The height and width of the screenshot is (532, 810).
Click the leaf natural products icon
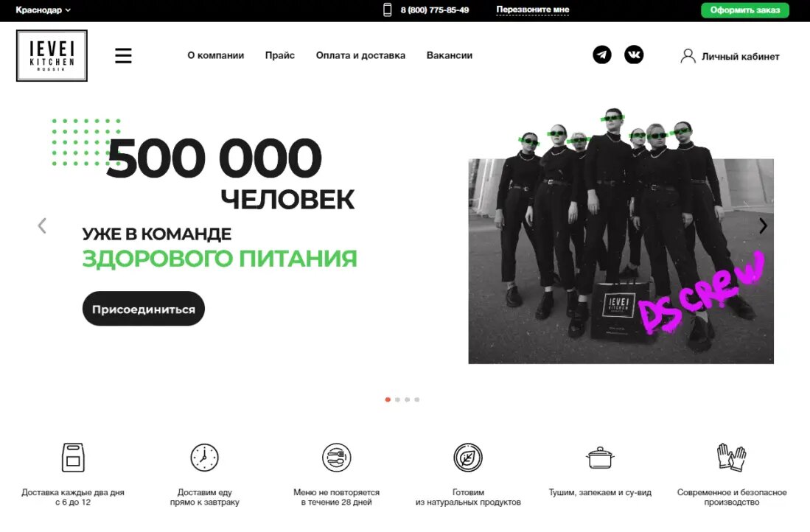click(468, 457)
